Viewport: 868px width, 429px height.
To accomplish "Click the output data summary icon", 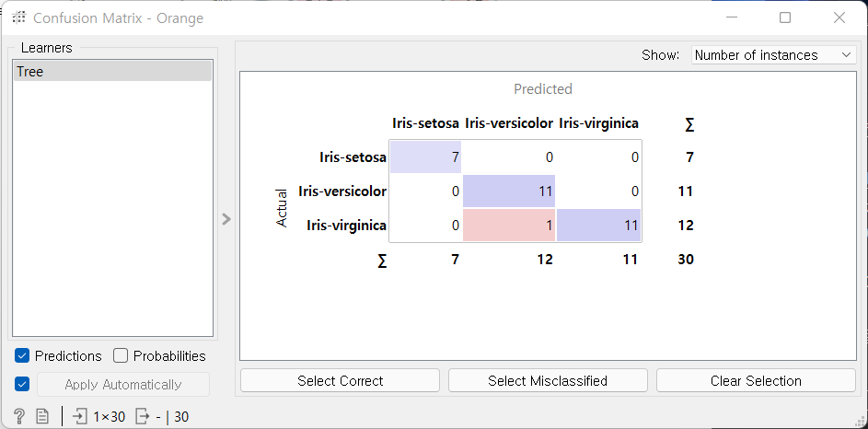I will coord(144,416).
